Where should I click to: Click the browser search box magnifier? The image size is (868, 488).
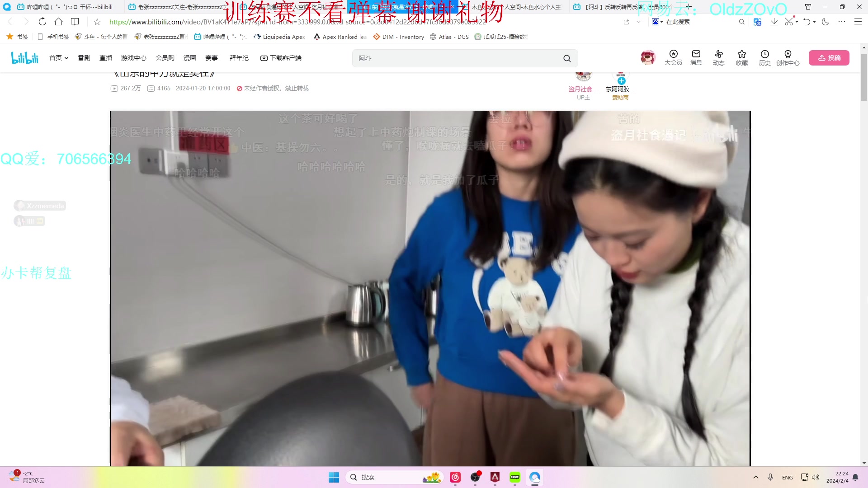[741, 22]
